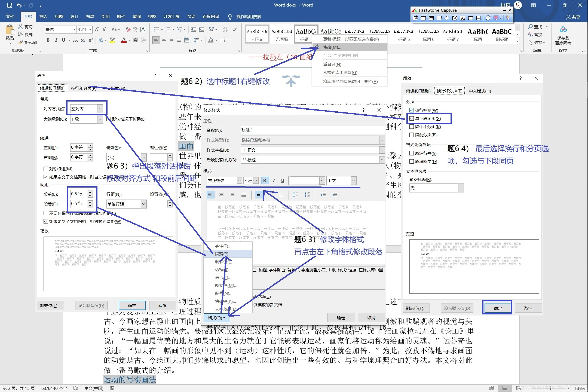Click the Format Painter (格式刷) tool
Screen dimensions: 588x392
click(x=27, y=42)
